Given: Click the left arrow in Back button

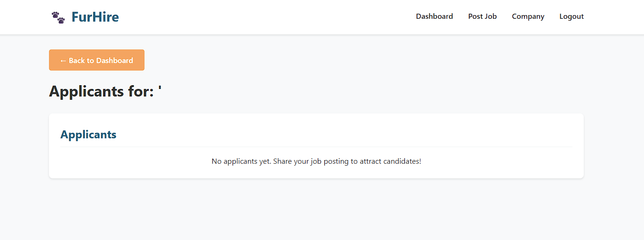Looking at the screenshot, I should point(63,61).
